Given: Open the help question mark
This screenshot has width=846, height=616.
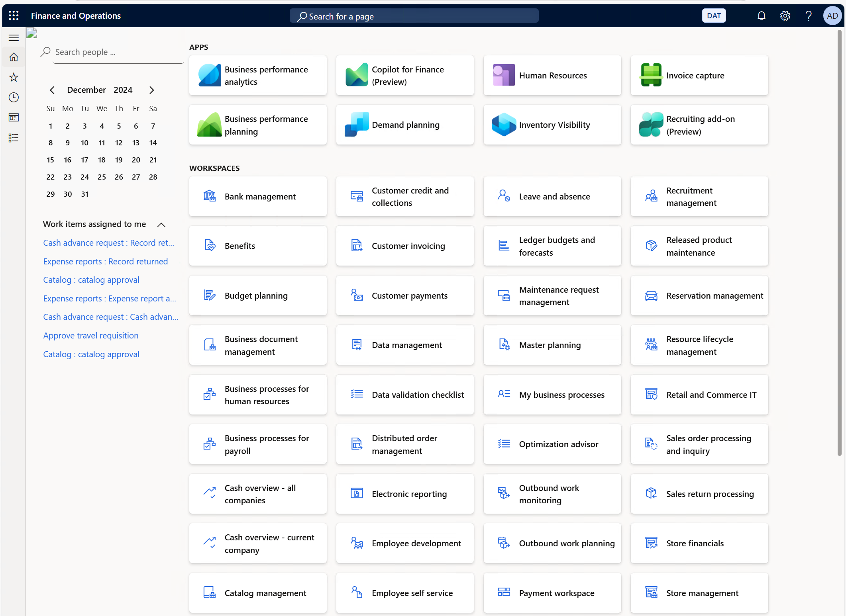Looking at the screenshot, I should [809, 16].
